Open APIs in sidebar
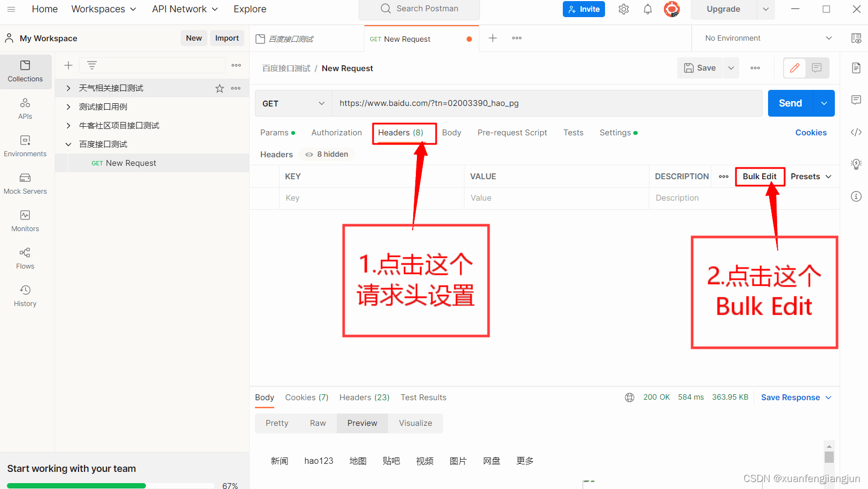Screen dimensions: 868x489 coord(25,109)
